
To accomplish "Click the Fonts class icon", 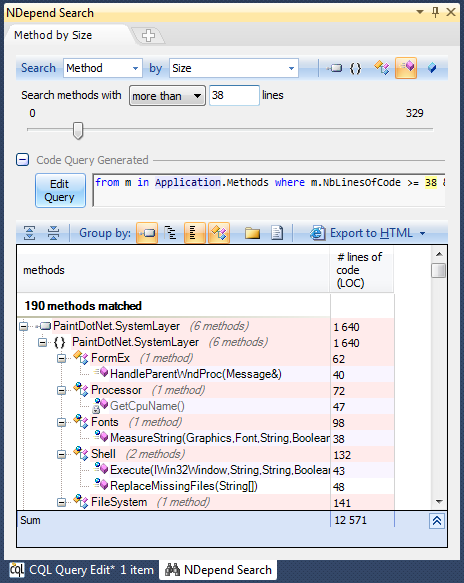I will pyautogui.click(x=81, y=422).
